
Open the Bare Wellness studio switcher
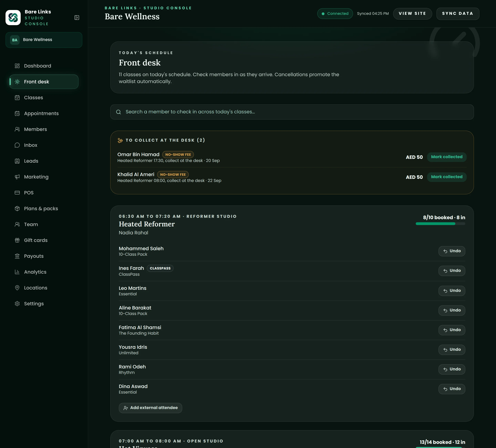[44, 40]
